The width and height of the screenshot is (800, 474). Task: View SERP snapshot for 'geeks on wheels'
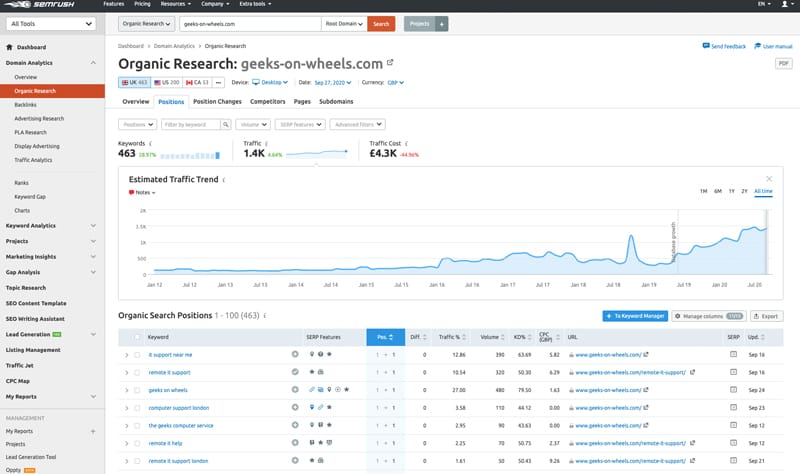pyautogui.click(x=732, y=389)
